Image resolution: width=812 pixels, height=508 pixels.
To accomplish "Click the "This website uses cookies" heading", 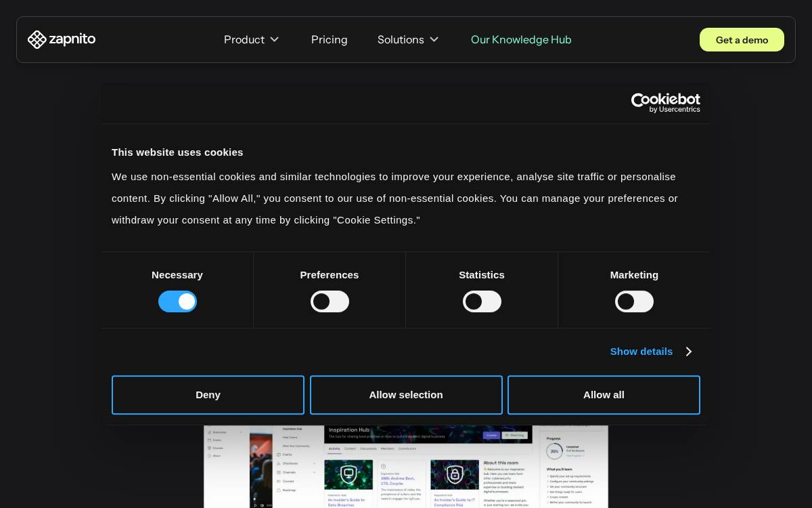I will tap(177, 152).
